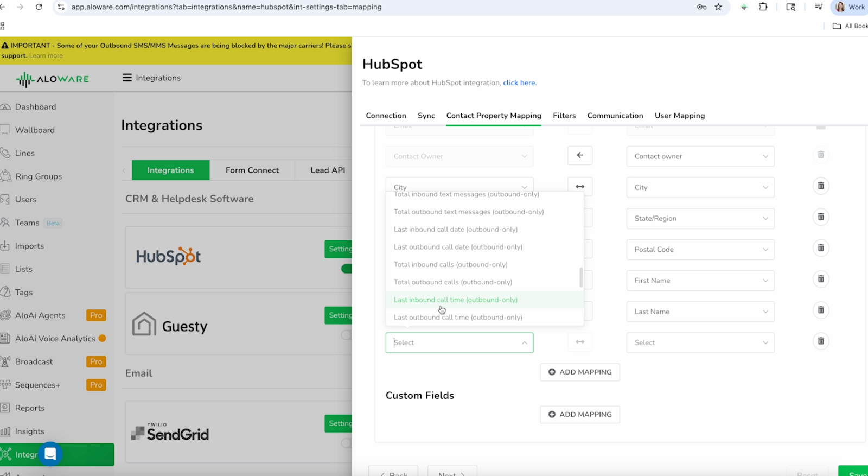This screenshot has height=476, width=868.
Task: Delete the State/Region mapping row
Action: 821,217
